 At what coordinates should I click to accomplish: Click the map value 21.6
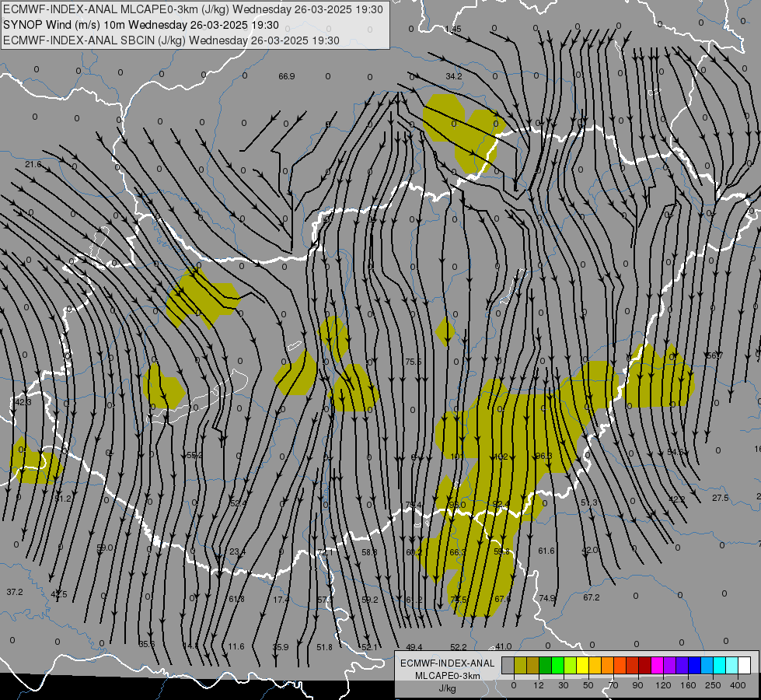(x=33, y=165)
